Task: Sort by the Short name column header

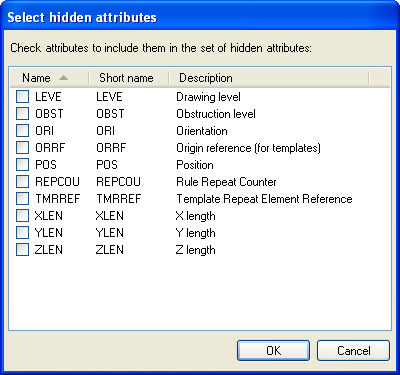Action: (129, 78)
